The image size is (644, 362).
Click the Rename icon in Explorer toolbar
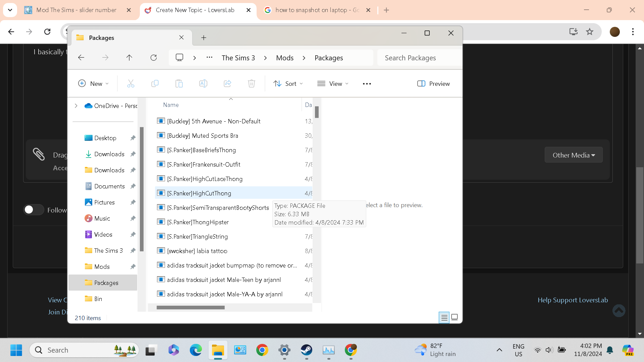point(203,83)
